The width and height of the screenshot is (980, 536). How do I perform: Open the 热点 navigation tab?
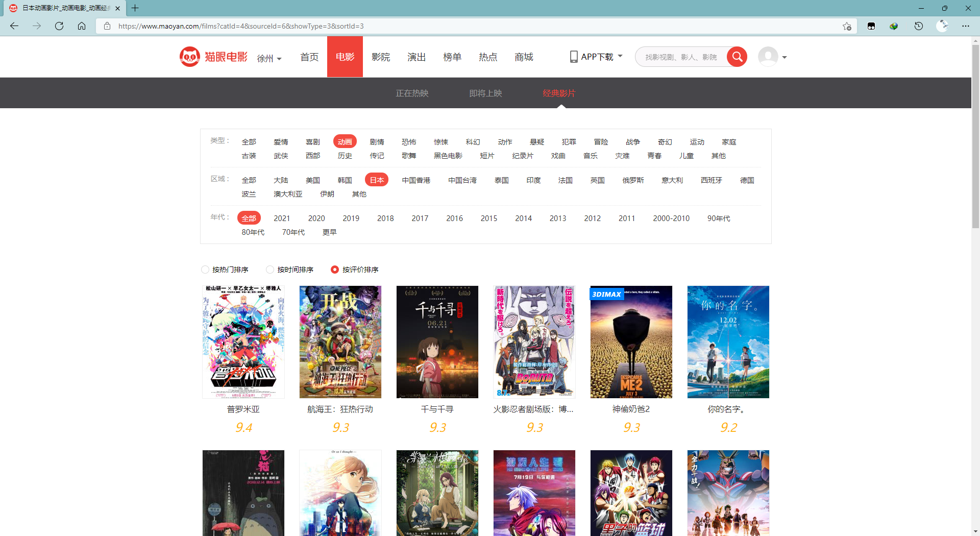pos(488,57)
